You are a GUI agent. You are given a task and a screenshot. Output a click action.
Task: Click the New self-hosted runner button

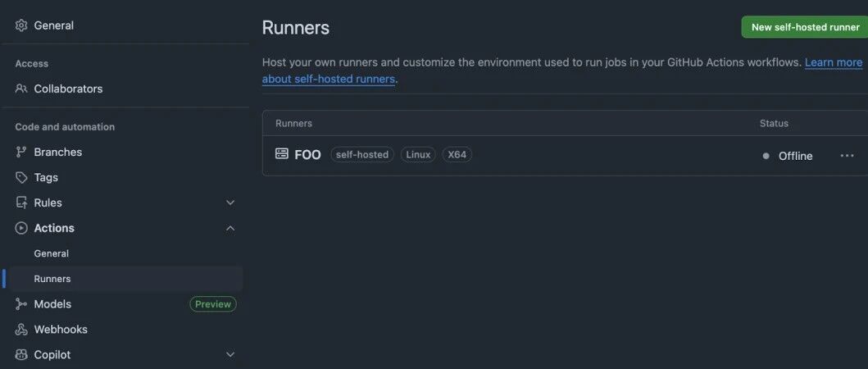click(x=805, y=27)
